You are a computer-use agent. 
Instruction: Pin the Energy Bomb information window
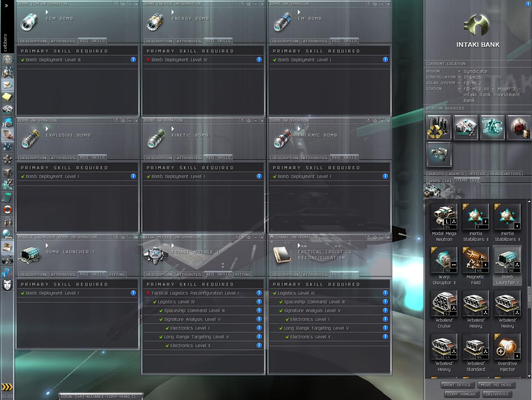click(x=249, y=4)
